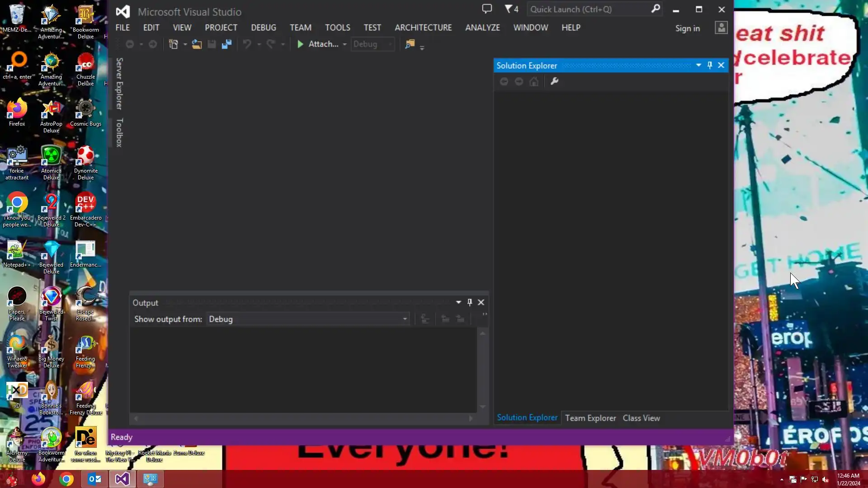Screen dimensions: 868x488
Task: Toggle auto-hide pin on Output panel
Action: tap(470, 302)
